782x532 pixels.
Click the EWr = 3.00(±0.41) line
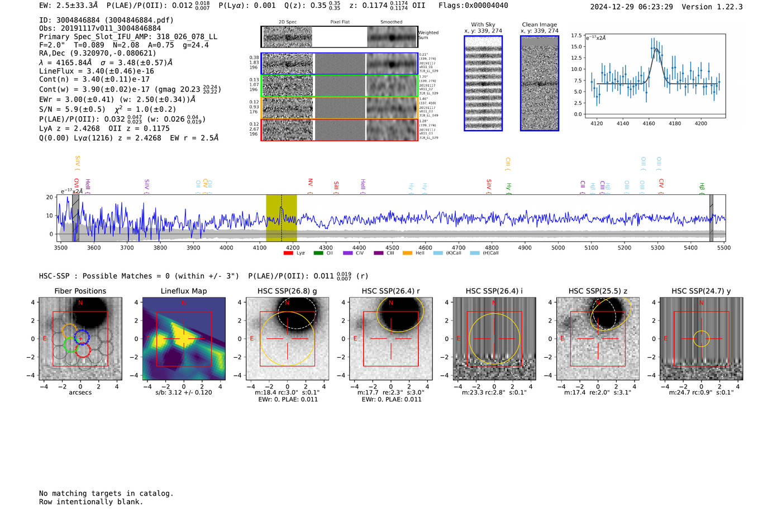click(x=117, y=99)
